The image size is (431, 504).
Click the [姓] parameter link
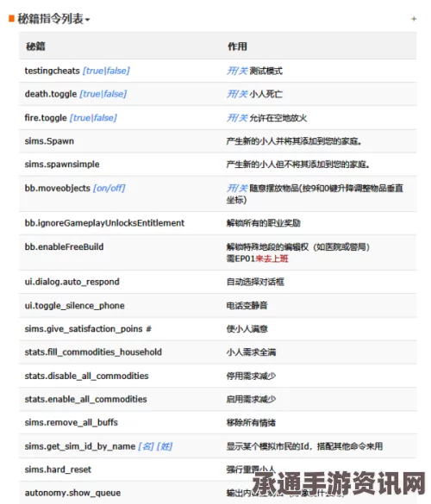(x=165, y=446)
